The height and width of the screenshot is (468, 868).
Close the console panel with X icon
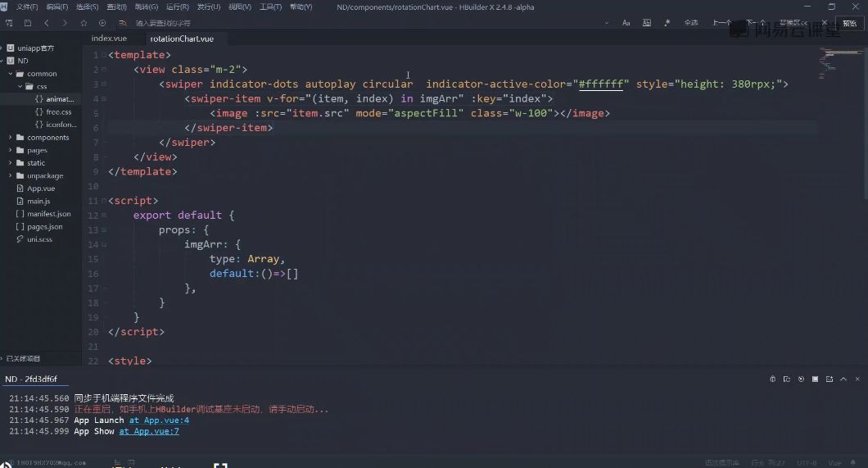857,379
